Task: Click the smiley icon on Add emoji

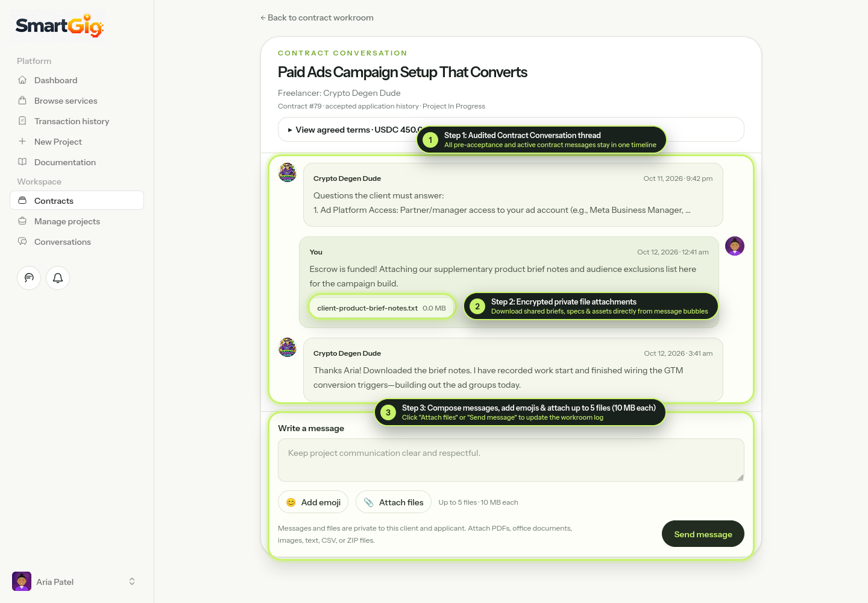Action: 291,502
